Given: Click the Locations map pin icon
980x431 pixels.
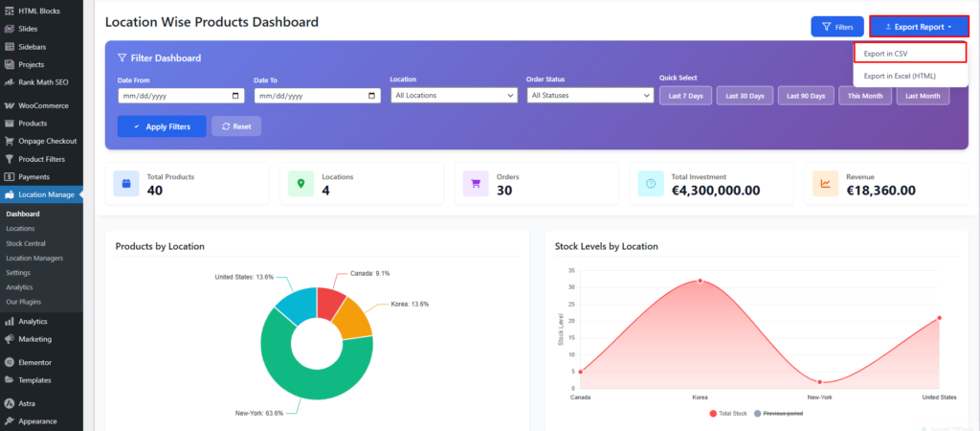Looking at the screenshot, I should click(301, 183).
